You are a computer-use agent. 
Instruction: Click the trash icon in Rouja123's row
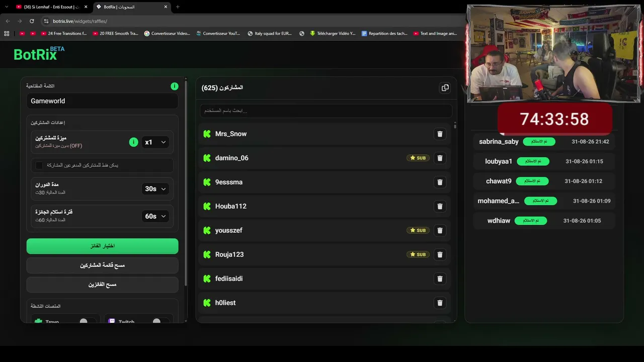[x=440, y=254]
